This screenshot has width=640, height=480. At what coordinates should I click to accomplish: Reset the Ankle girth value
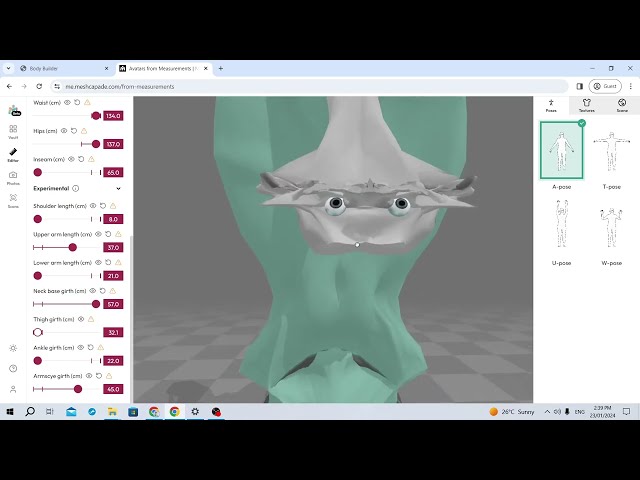click(91, 347)
